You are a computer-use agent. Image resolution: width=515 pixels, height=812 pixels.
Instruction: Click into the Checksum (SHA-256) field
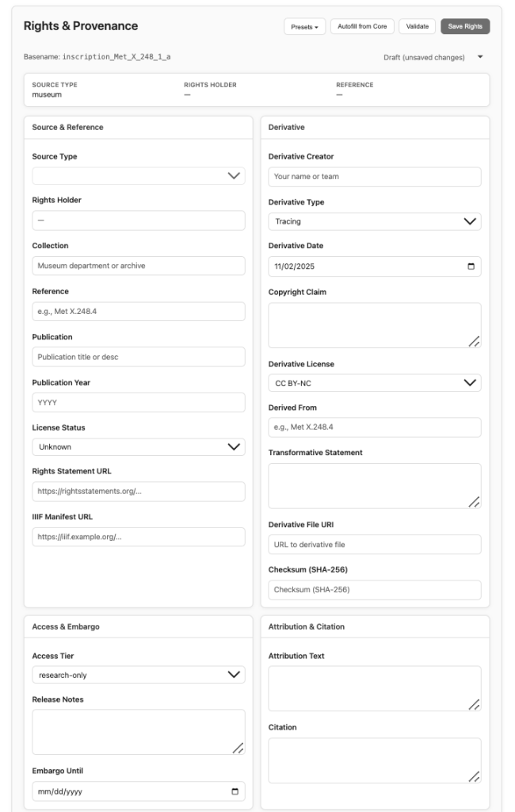pyautogui.click(x=374, y=590)
